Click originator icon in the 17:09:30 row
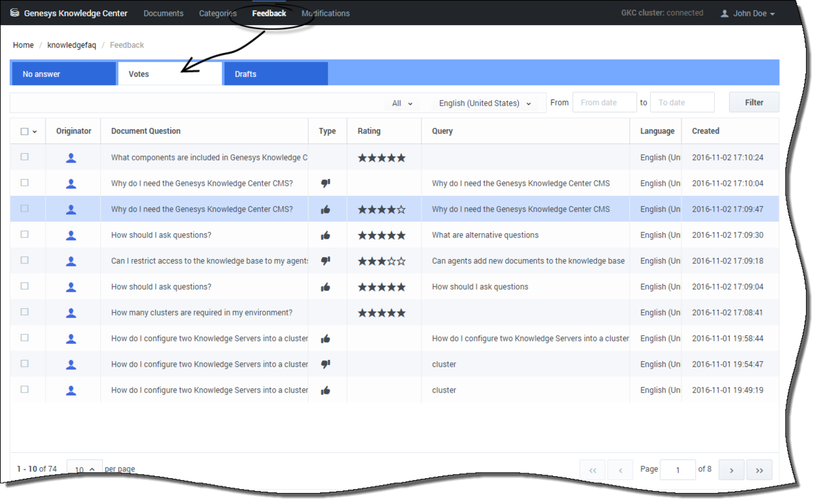The width and height of the screenshot is (817, 504). click(x=71, y=235)
